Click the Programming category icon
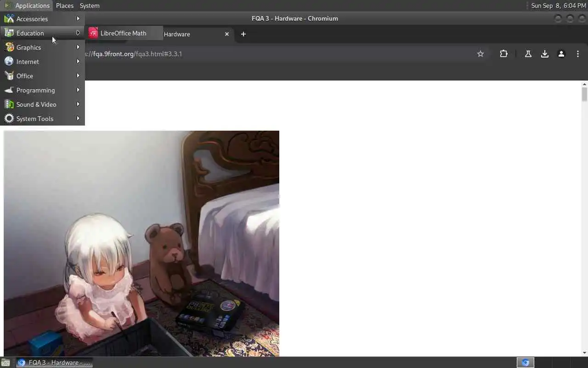Viewport: 588px width, 368px height. pos(9,90)
